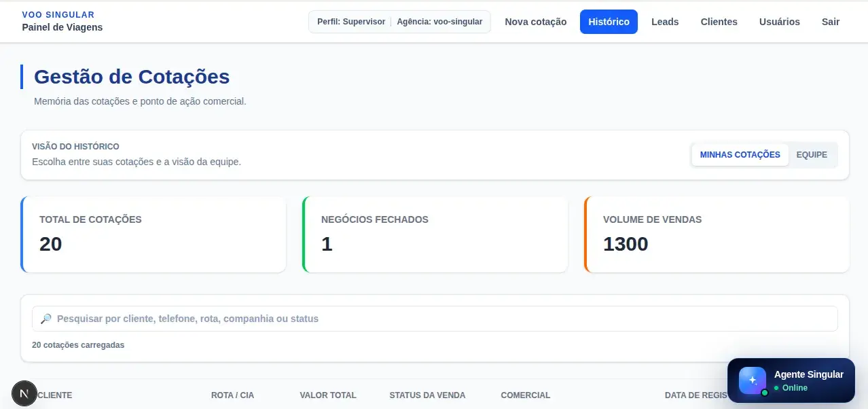868x409 pixels.
Task: Open Nova cotação page
Action: (535, 22)
